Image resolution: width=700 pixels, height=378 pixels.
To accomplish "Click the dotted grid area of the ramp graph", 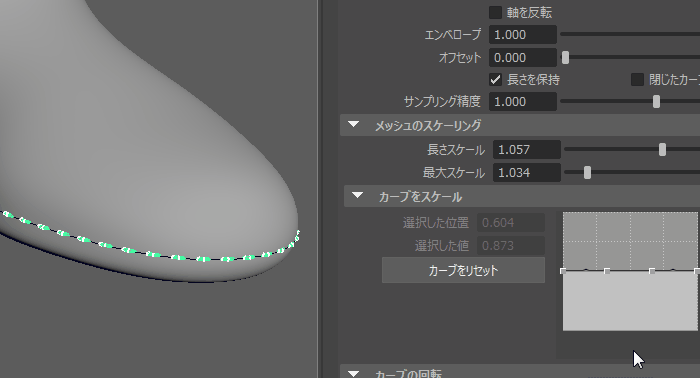I will click(630, 241).
